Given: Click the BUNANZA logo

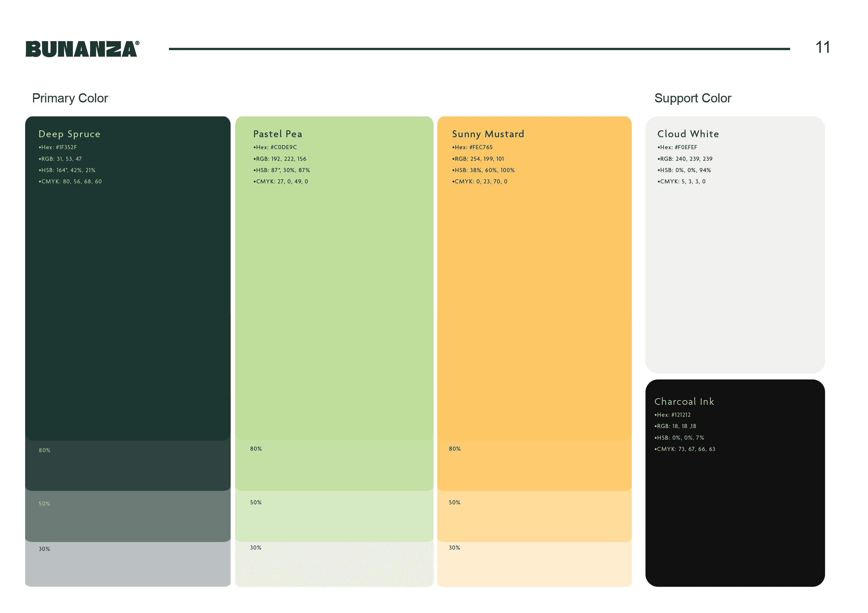Looking at the screenshot, I should tap(82, 49).
